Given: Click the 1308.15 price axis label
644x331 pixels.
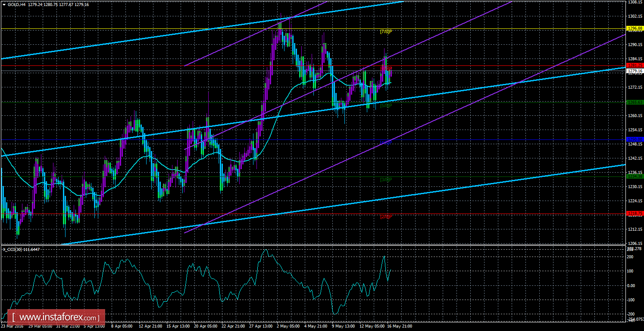Looking at the screenshot, I should pos(636,2).
